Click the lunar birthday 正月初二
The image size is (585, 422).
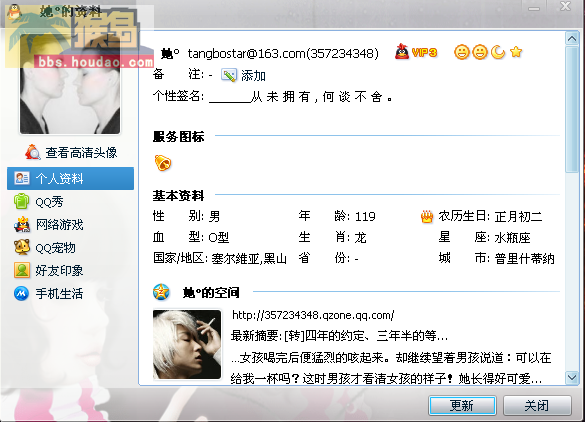(x=518, y=216)
